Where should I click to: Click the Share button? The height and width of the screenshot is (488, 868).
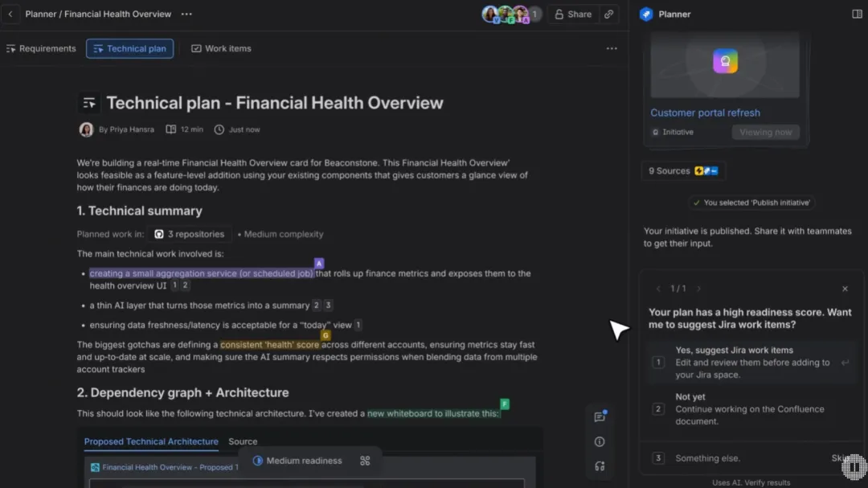coord(573,14)
